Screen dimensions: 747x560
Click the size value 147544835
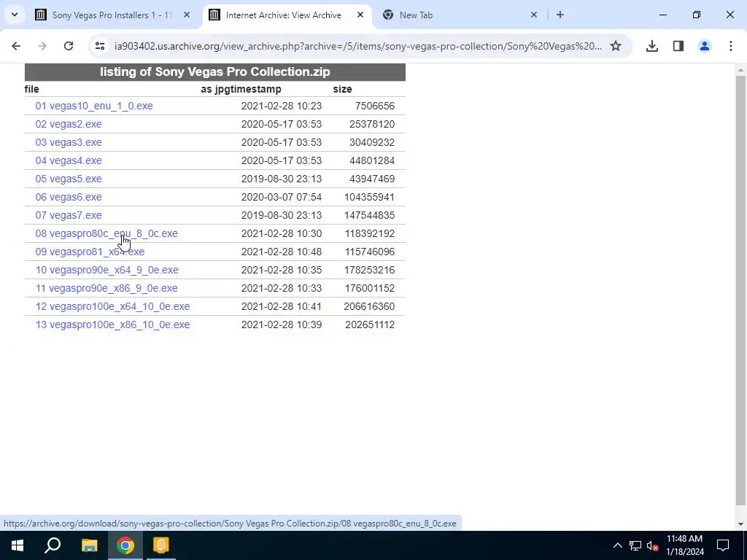click(369, 215)
